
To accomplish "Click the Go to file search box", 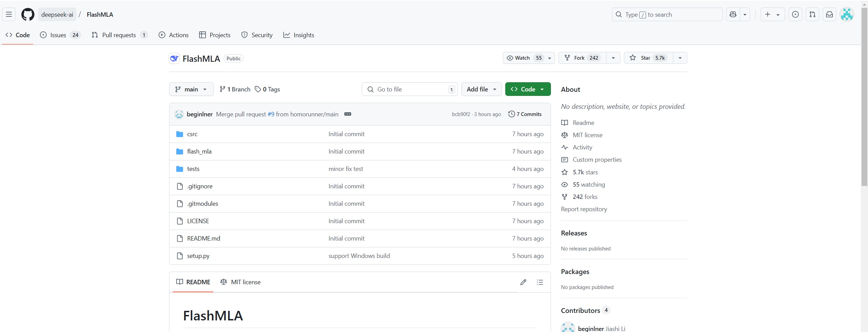I will pos(409,89).
